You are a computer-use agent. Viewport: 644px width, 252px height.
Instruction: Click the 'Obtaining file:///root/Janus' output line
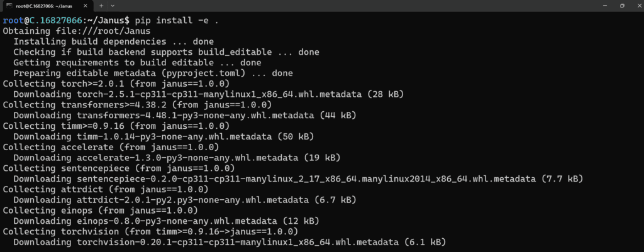tap(77, 31)
